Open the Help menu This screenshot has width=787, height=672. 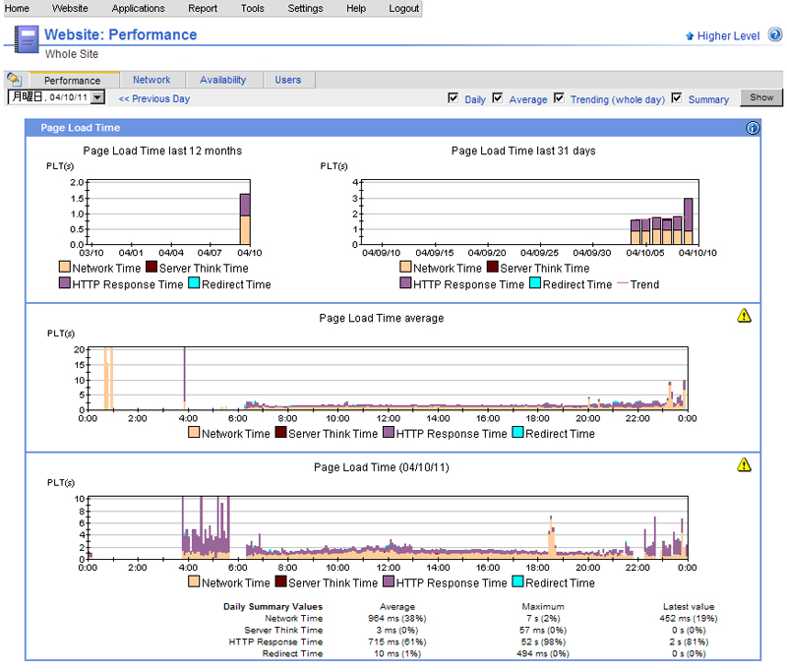(x=356, y=9)
